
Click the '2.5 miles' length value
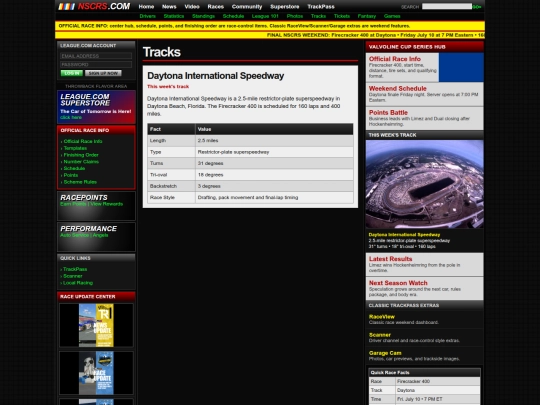(274, 141)
